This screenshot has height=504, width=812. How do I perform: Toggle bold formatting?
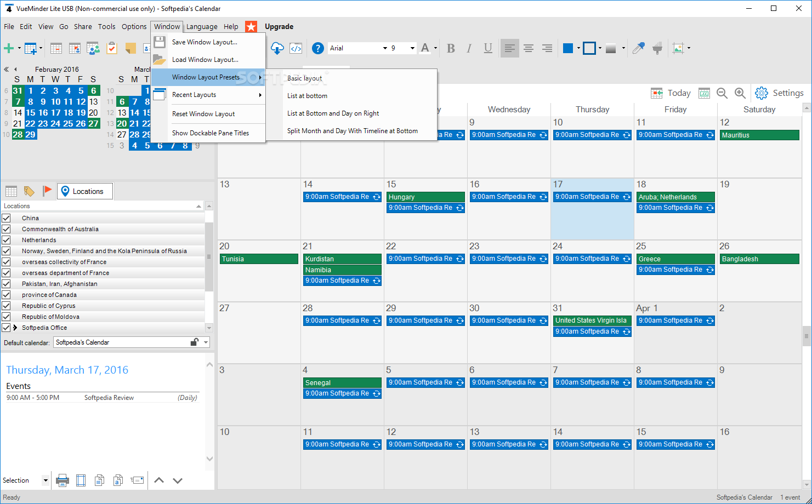click(x=451, y=48)
